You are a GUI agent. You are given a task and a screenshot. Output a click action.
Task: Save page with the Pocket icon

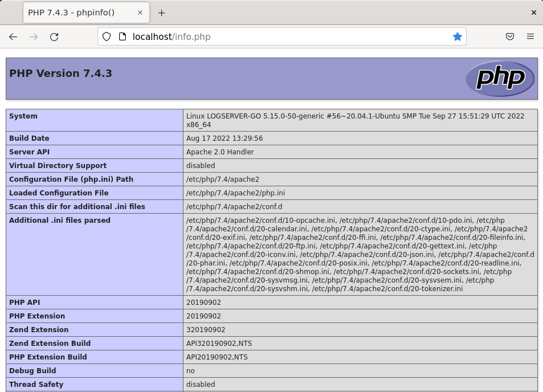(x=510, y=37)
